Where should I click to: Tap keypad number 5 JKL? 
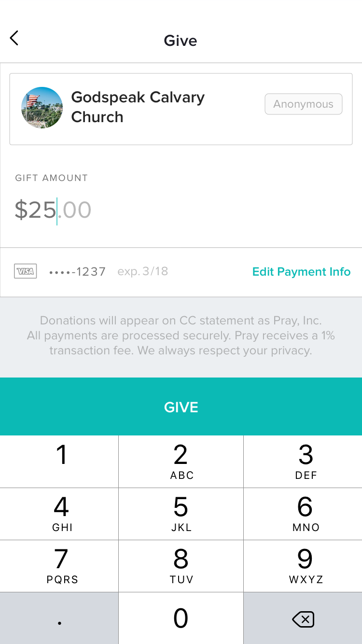[x=181, y=514]
